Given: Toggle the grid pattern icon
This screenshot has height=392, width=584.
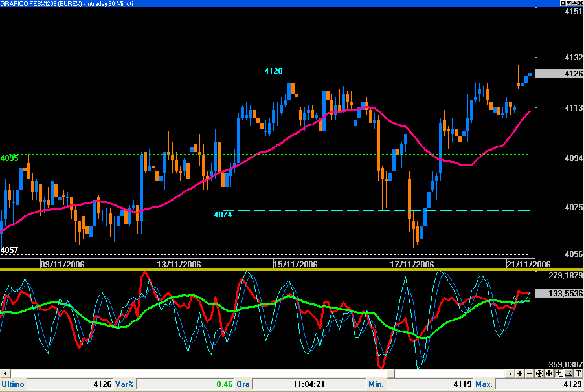Looking at the screenshot, I should coord(568,374).
